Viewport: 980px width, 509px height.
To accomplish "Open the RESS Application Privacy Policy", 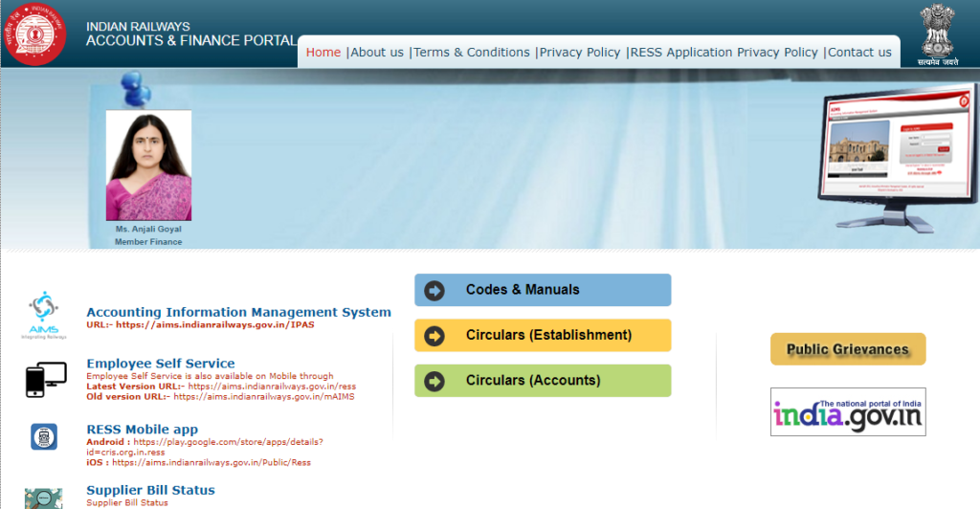I will 724,53.
